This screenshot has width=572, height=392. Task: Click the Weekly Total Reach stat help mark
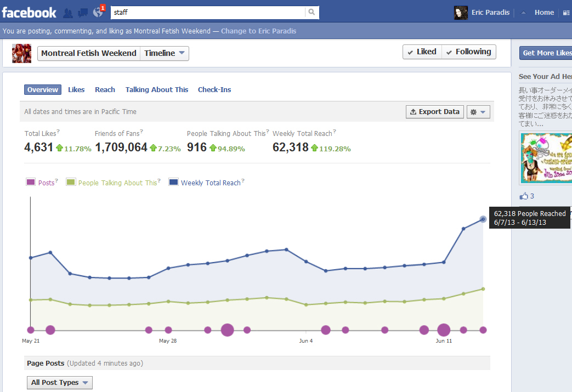[x=335, y=131]
